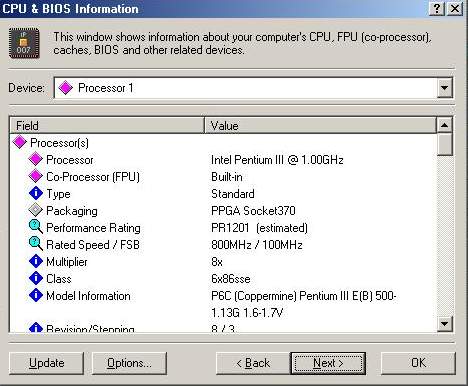Select the Type field label
Screen dimensions: 468x386
coord(58,194)
